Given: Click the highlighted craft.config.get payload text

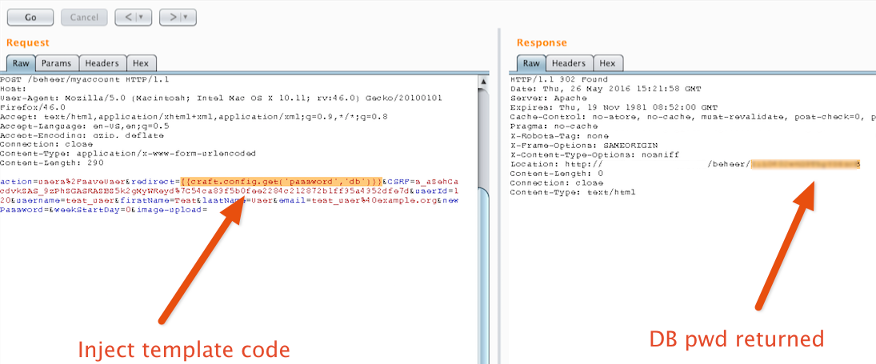Looking at the screenshot, I should (x=281, y=181).
